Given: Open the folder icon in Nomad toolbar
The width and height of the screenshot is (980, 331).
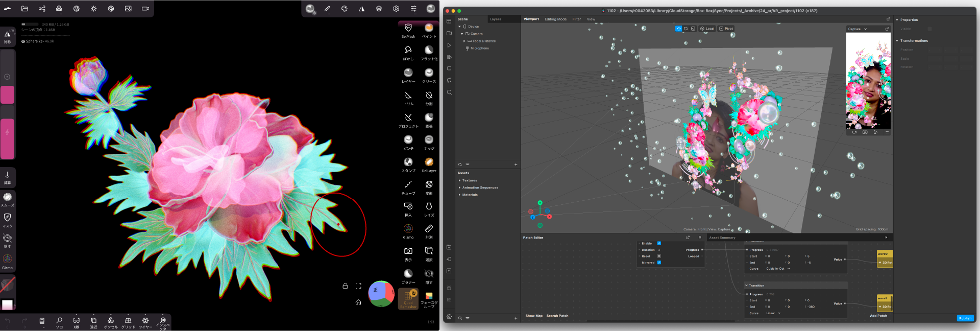Looking at the screenshot, I should (24, 9).
